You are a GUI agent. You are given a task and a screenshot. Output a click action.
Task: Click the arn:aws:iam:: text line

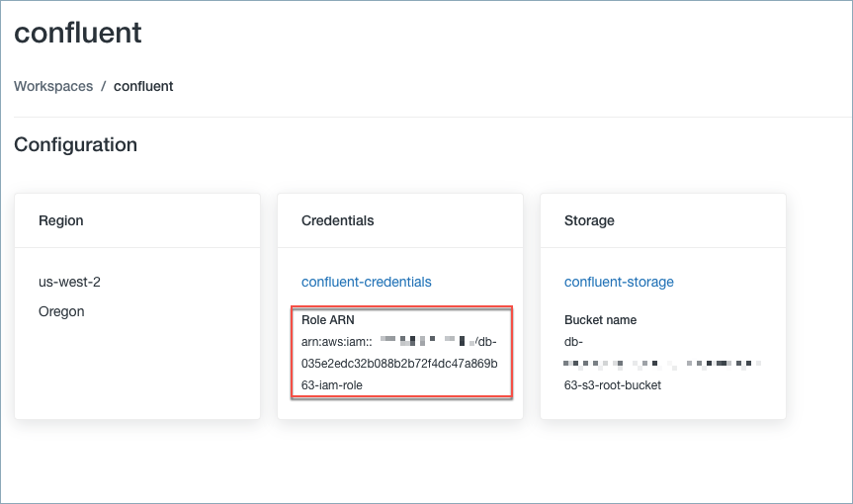[337, 342]
